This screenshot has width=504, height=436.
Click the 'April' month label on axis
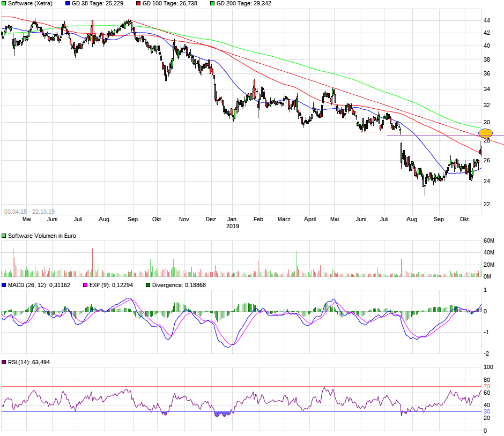coord(310,219)
